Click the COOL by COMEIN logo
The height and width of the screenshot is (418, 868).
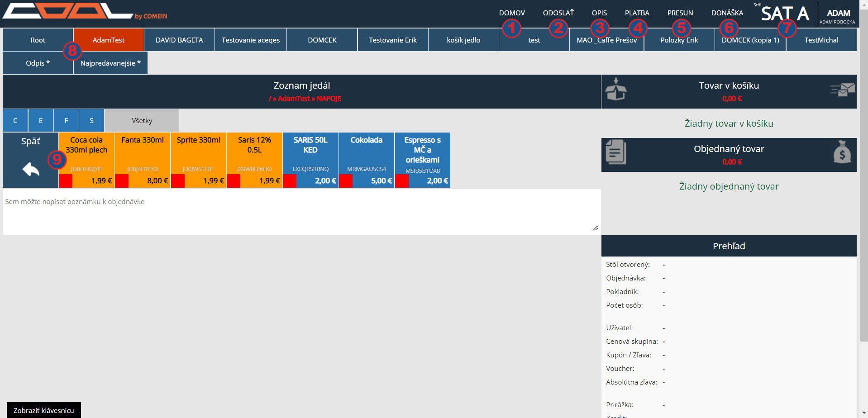click(85, 12)
